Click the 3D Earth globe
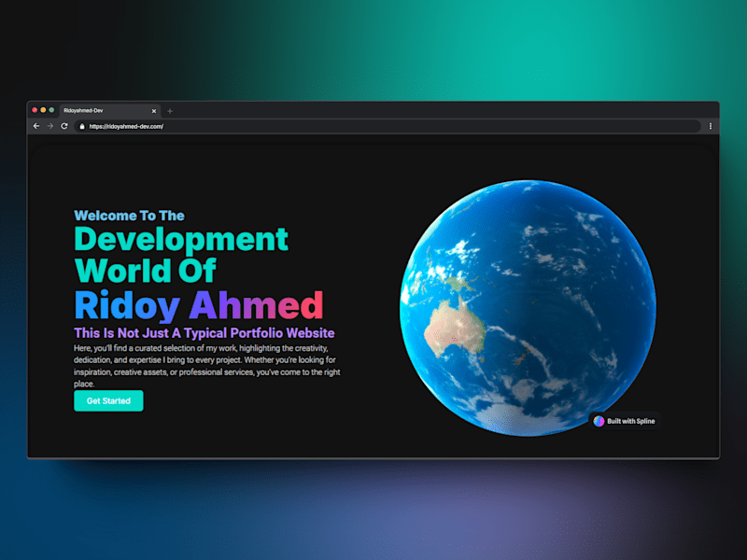This screenshot has height=560, width=747. point(528,308)
